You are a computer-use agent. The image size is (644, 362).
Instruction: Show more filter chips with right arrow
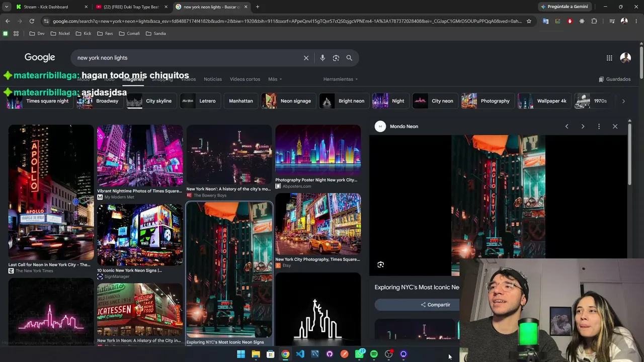tap(623, 101)
